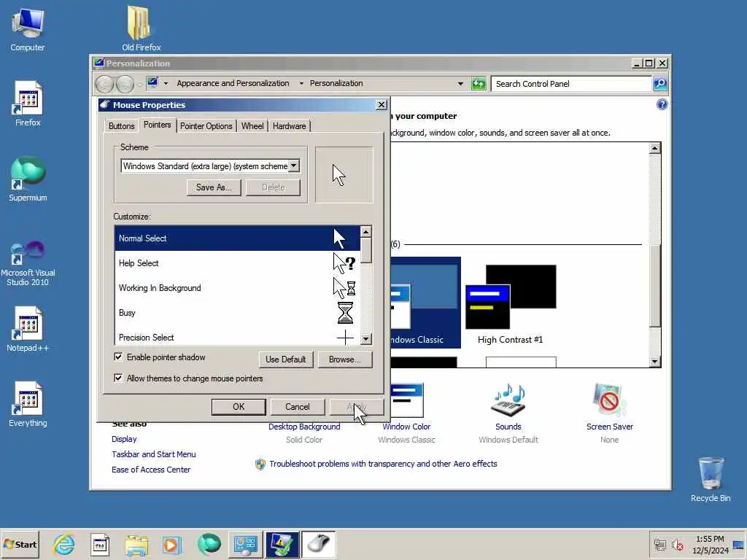
Task: Open the Display link
Action: [x=124, y=439]
